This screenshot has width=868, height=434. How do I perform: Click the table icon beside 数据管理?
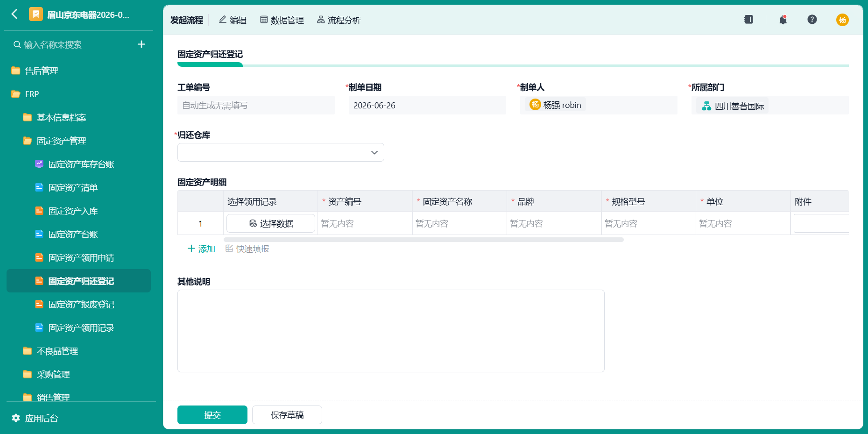[264, 20]
